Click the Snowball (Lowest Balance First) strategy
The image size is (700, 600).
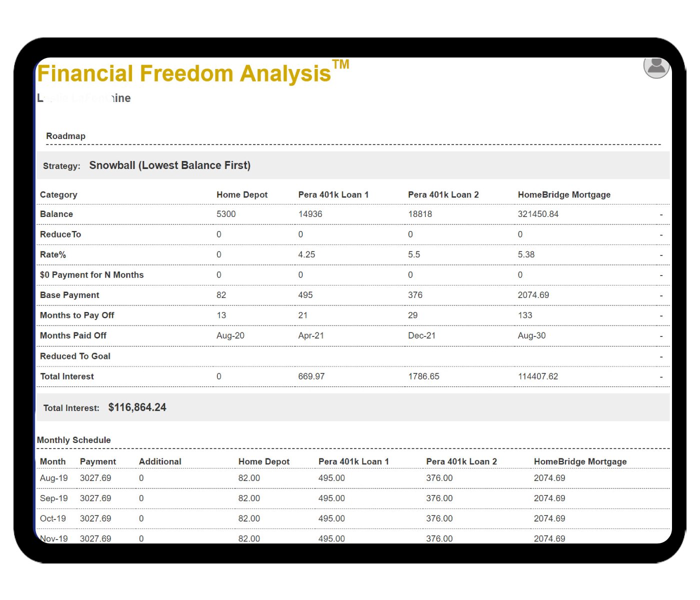pos(169,165)
